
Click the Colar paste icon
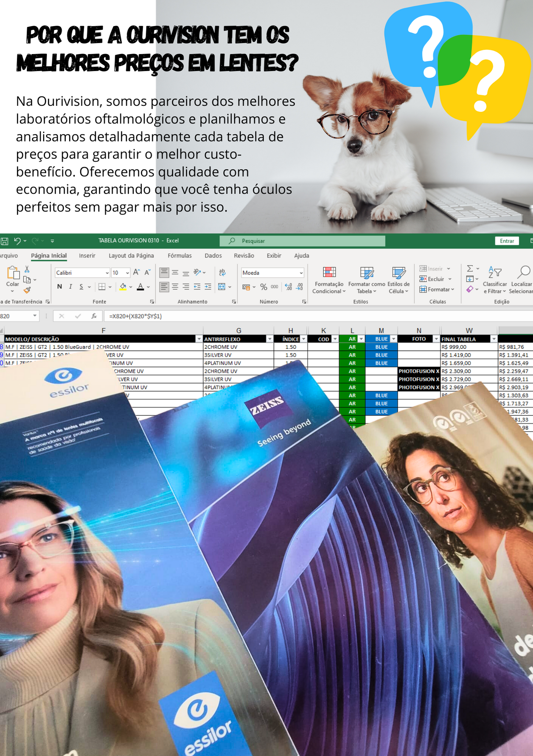pyautogui.click(x=12, y=273)
